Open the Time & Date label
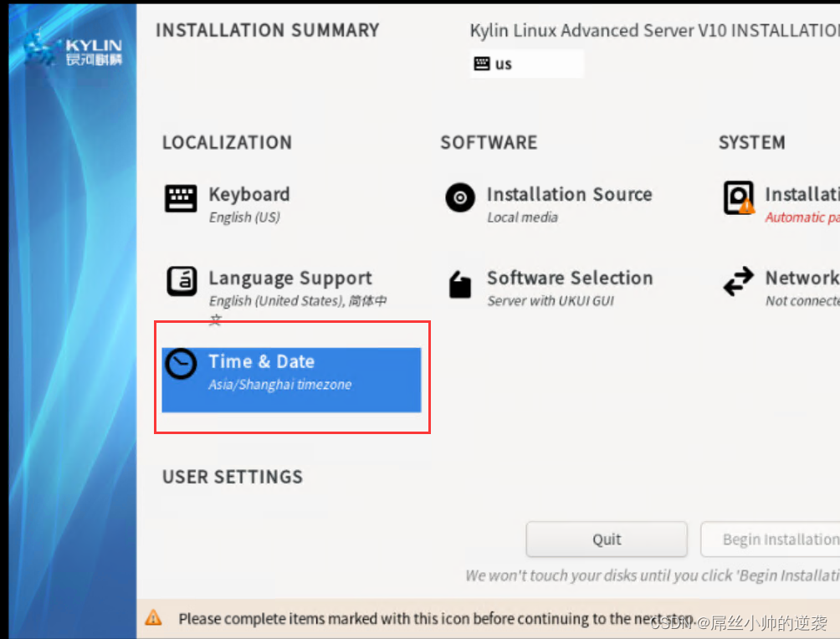The height and width of the screenshot is (639, 840). point(261,361)
